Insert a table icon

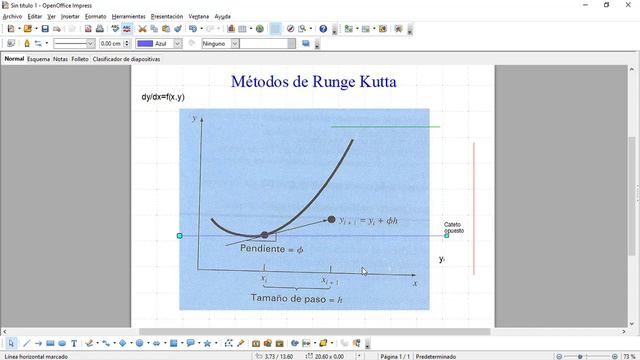coord(242,29)
